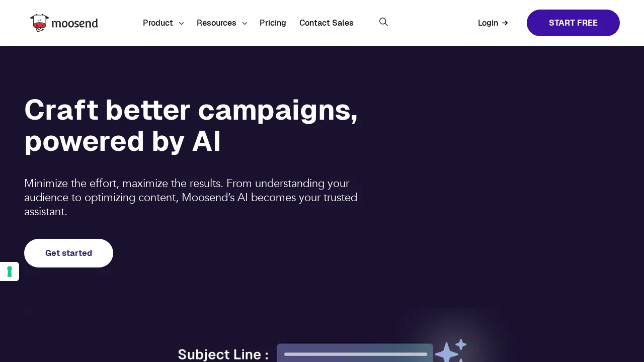Click the Login link

[x=488, y=23]
